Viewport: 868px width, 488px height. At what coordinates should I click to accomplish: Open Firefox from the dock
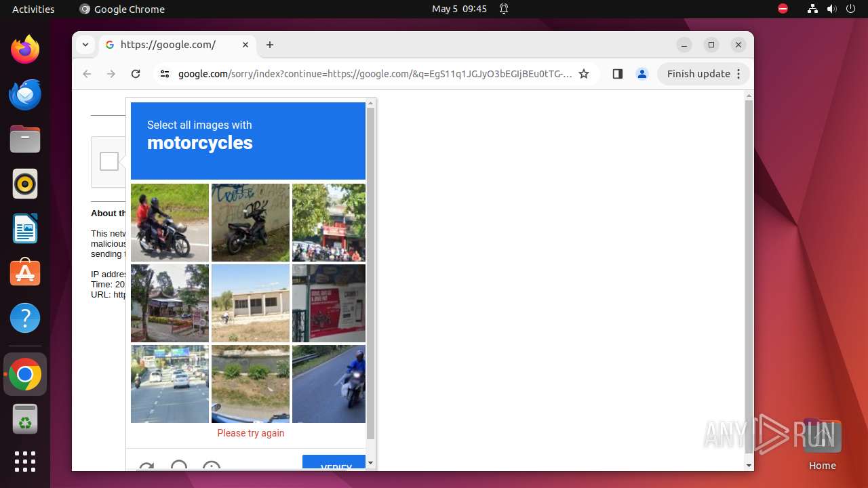pyautogui.click(x=25, y=49)
